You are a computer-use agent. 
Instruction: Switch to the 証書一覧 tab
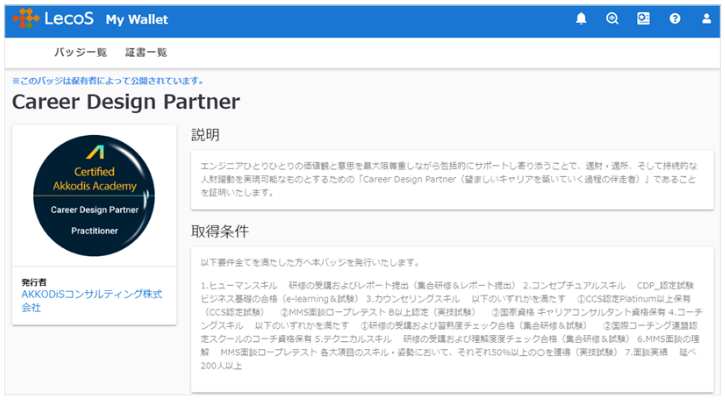146,52
